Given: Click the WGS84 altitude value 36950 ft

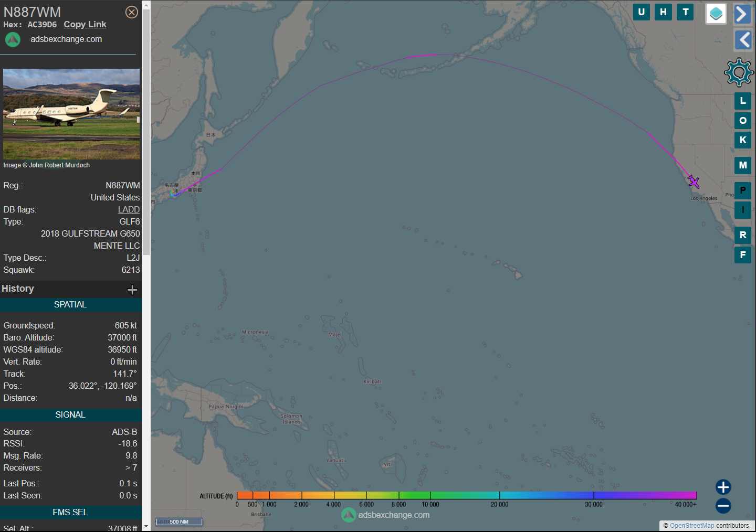Looking at the screenshot, I should (x=122, y=350).
